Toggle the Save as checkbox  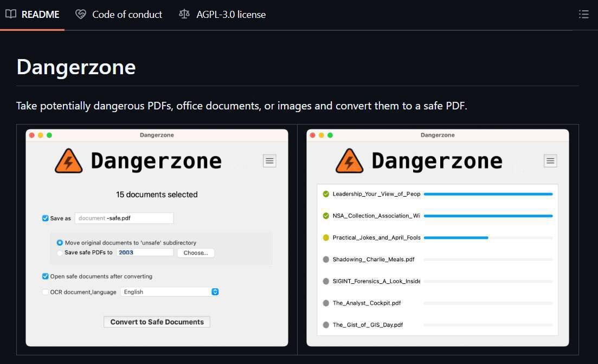click(x=46, y=218)
